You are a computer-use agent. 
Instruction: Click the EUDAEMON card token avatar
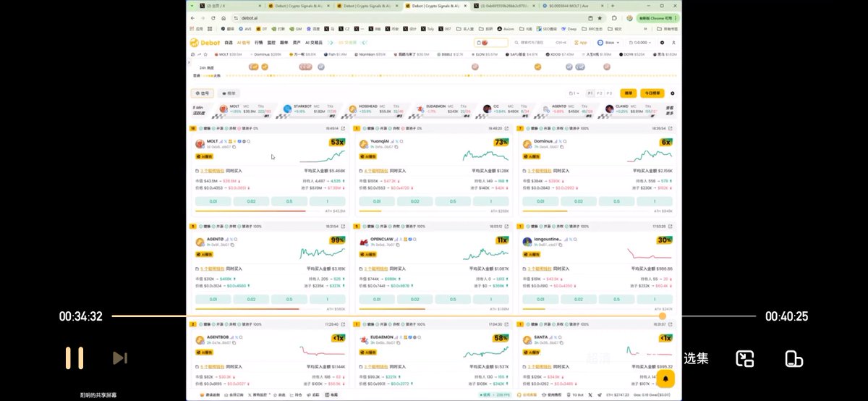pyautogui.click(x=364, y=338)
